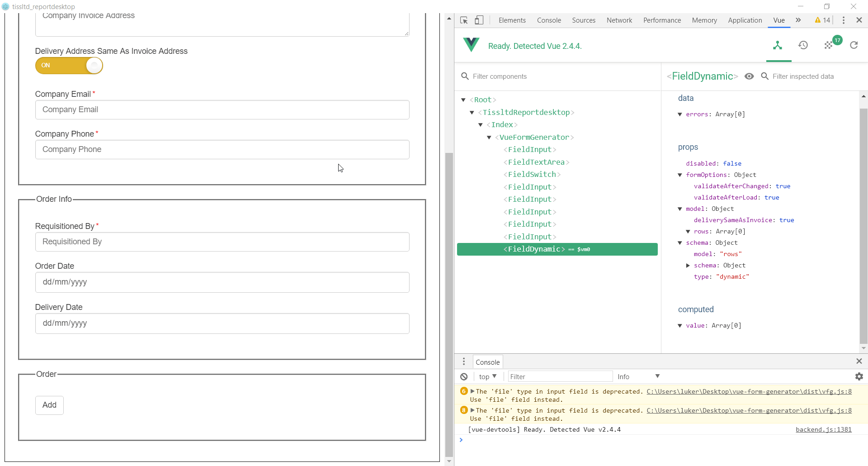Collapse the VueFormGenerator component node
The image size is (868, 466).
coord(490,137)
